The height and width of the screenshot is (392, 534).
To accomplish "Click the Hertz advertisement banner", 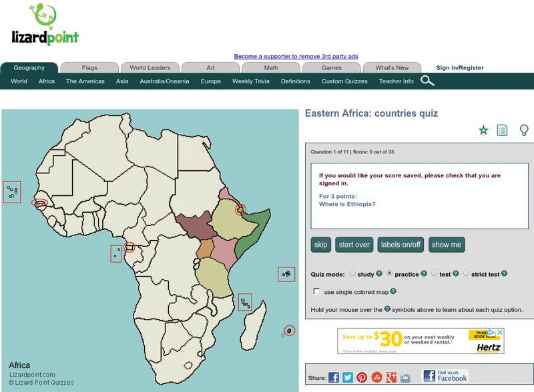I will pyautogui.click(x=421, y=341).
